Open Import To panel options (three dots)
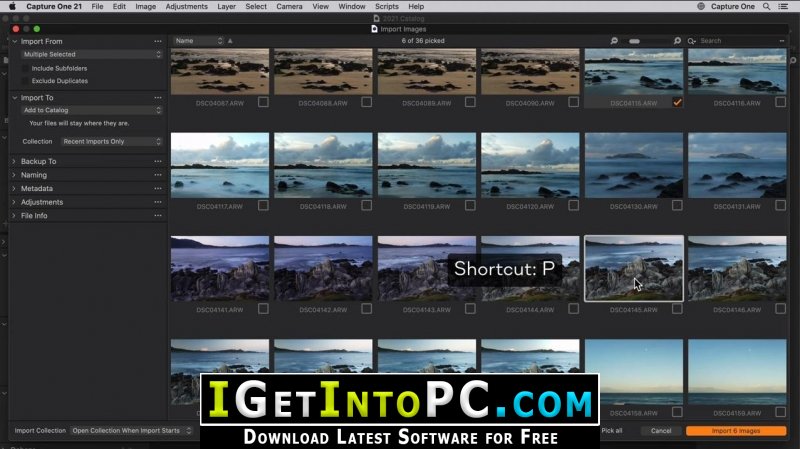Viewport: 800px width, 449px height. (x=157, y=98)
